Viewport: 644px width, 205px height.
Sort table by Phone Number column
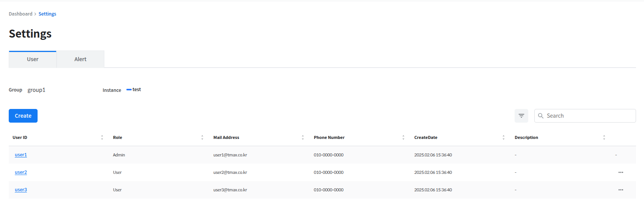(x=403, y=137)
